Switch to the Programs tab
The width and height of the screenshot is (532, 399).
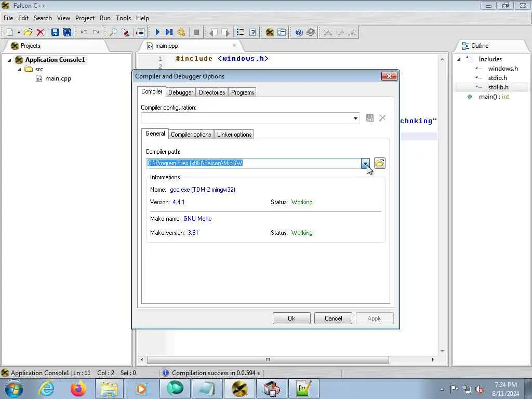click(x=243, y=92)
